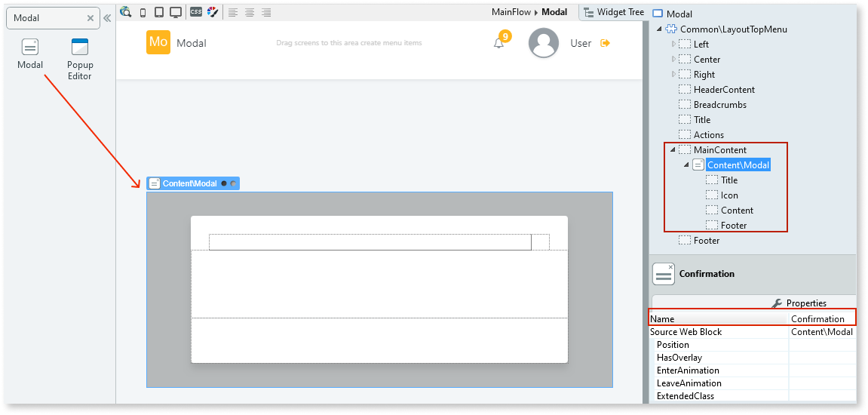The height and width of the screenshot is (415, 868).
Task: Set the LeaveAnimation property value
Action: pos(822,383)
